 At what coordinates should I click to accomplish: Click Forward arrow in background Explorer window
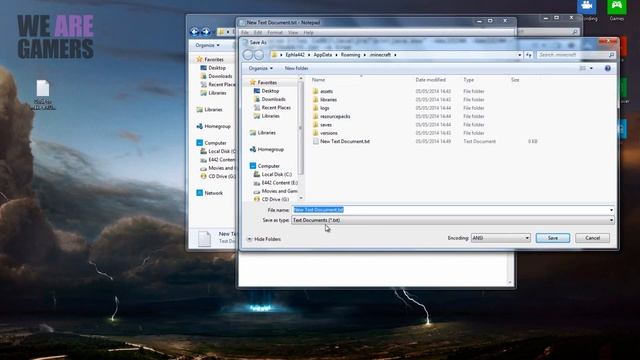pos(206,32)
